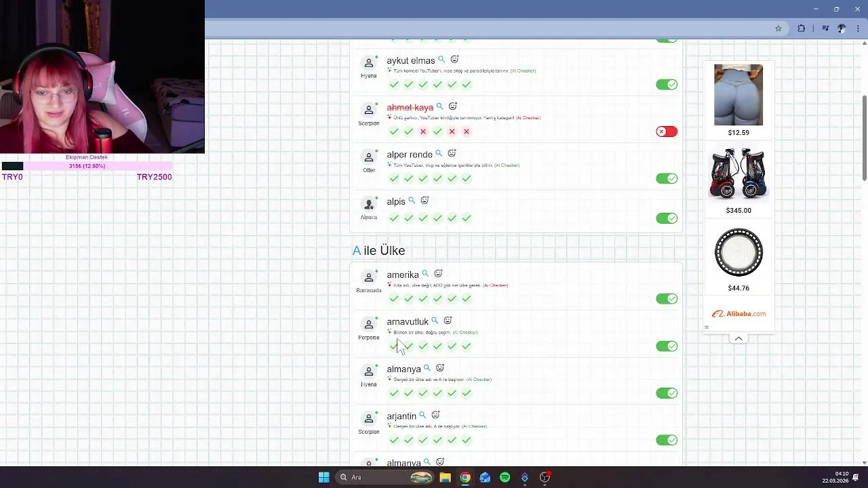Toggle the approval switch for alper rende
The width and height of the screenshot is (868, 488).
667,178
